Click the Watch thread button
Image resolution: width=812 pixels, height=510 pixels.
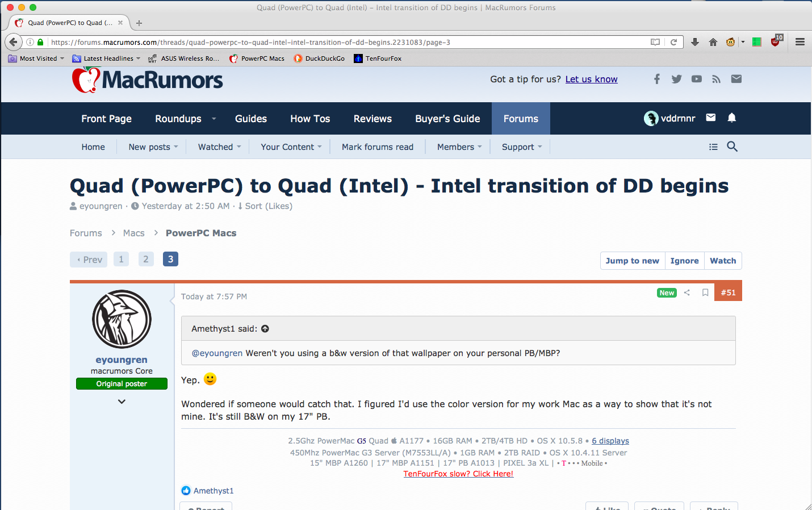tap(723, 261)
